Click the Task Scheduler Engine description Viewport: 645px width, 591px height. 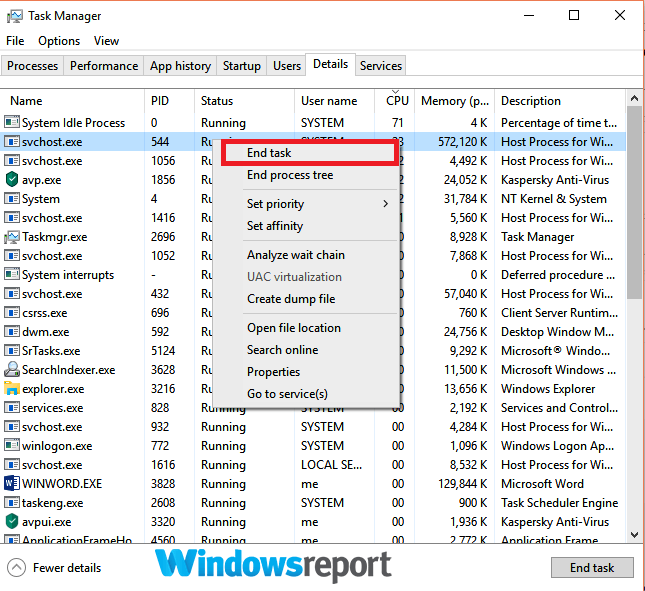tap(559, 503)
